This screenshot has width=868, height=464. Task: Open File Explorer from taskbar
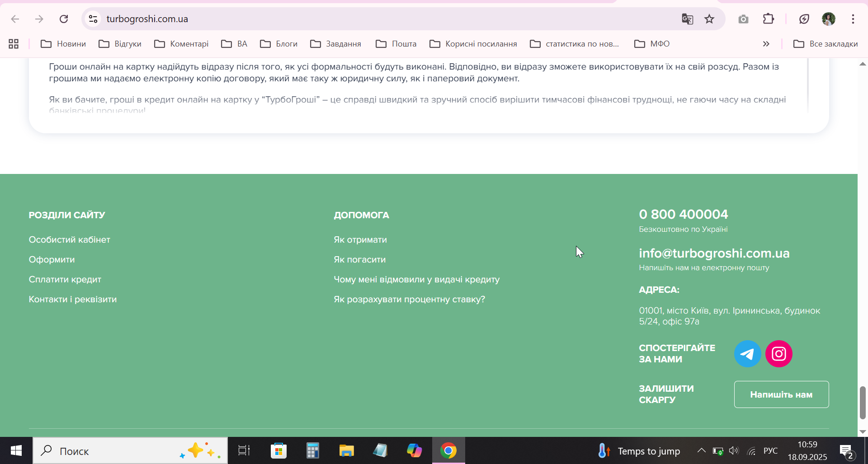pos(346,450)
